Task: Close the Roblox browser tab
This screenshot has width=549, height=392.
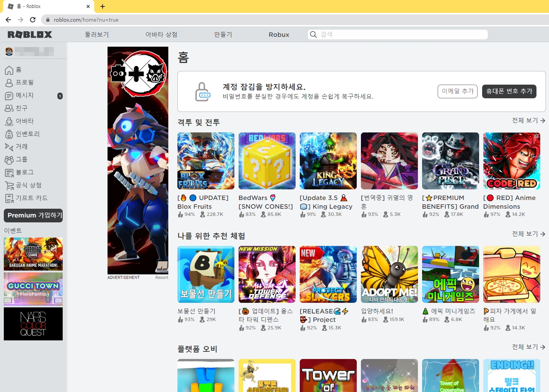Action: (x=88, y=6)
